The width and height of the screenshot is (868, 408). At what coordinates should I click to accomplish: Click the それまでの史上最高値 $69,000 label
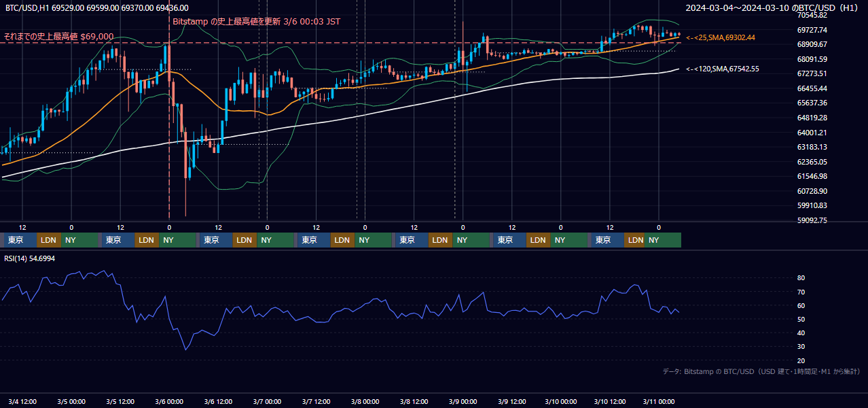point(58,36)
